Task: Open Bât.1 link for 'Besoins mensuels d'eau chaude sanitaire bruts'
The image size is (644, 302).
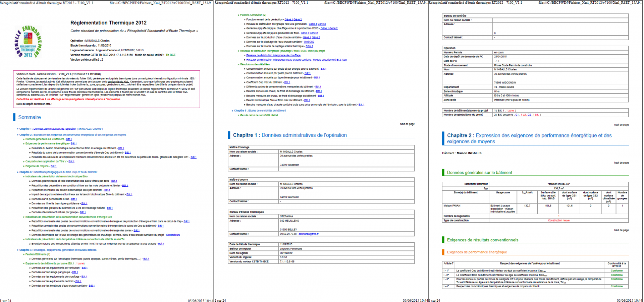Action: [361, 105]
